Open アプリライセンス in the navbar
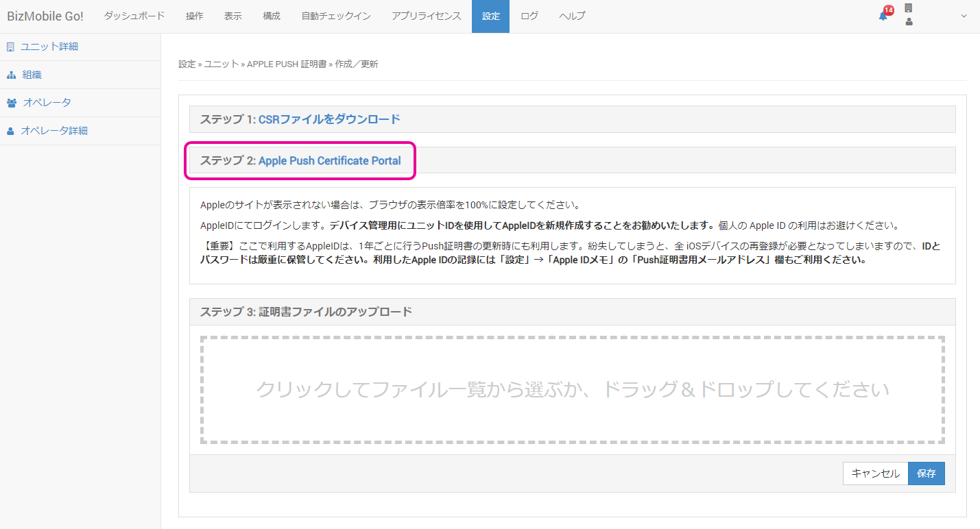The width and height of the screenshot is (980, 529). 427,16
